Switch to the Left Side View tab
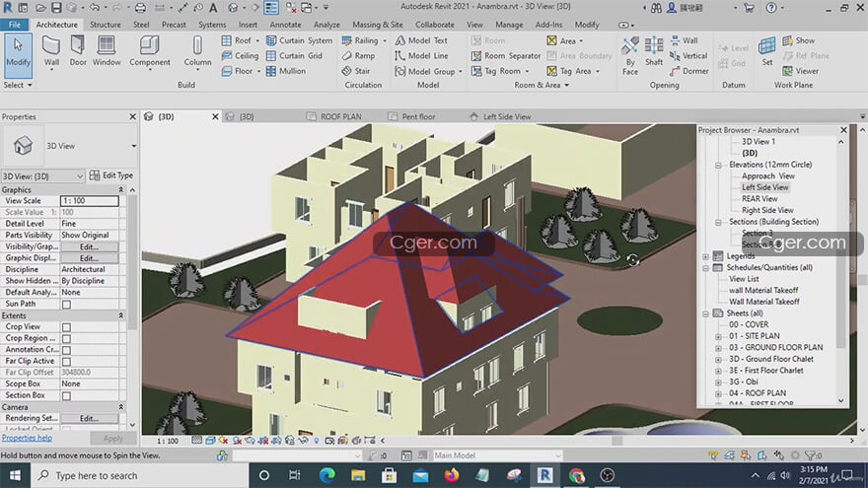 click(500, 116)
